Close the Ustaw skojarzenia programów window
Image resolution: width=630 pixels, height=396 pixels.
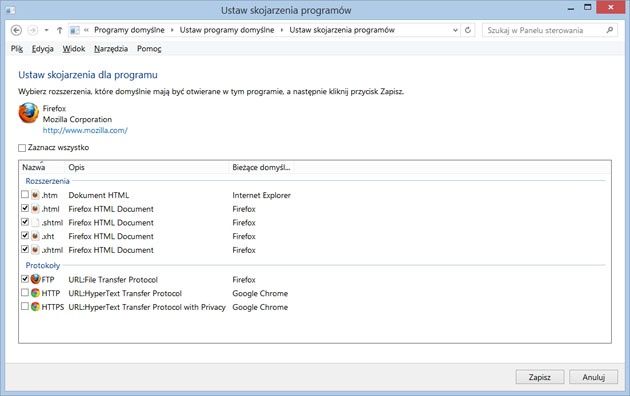coord(610,8)
